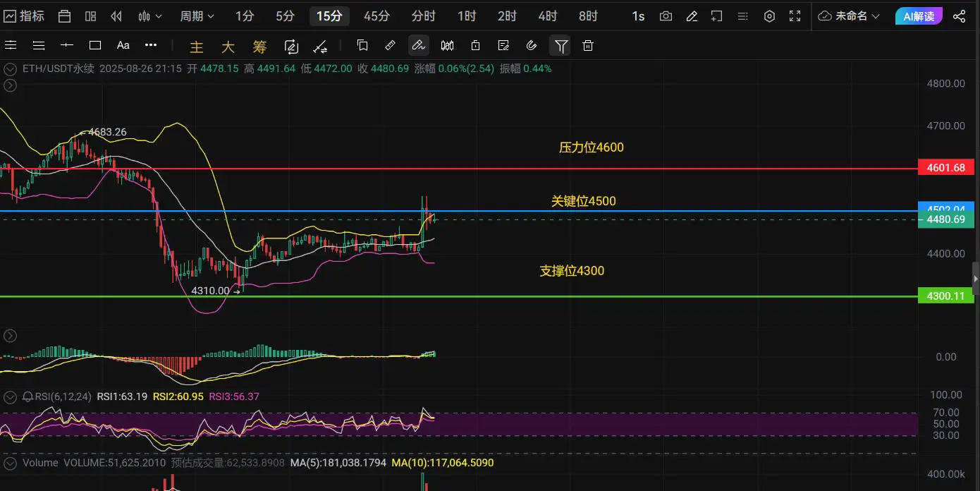The height and width of the screenshot is (491, 980).
Task: Click the note edit icon
Action: tap(503, 46)
